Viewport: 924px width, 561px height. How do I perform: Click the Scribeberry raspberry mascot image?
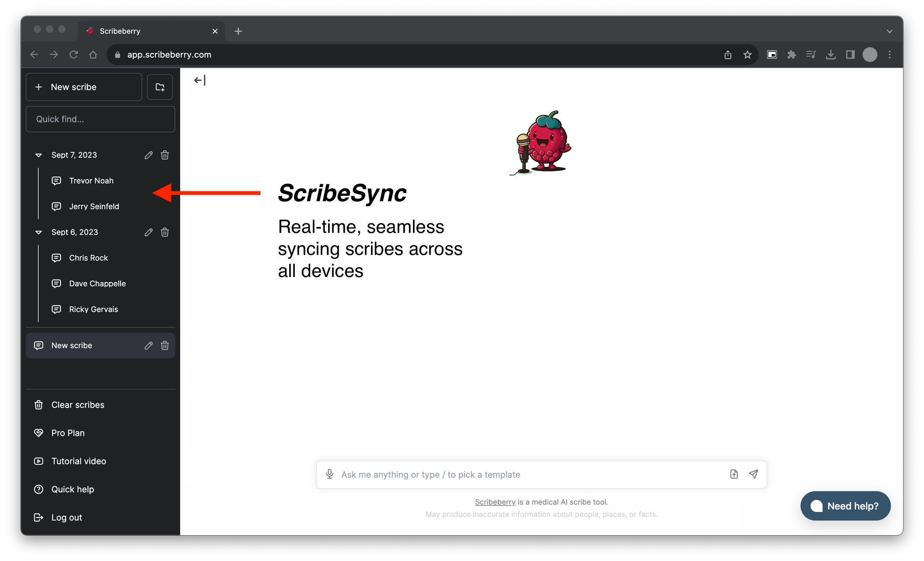point(541,143)
